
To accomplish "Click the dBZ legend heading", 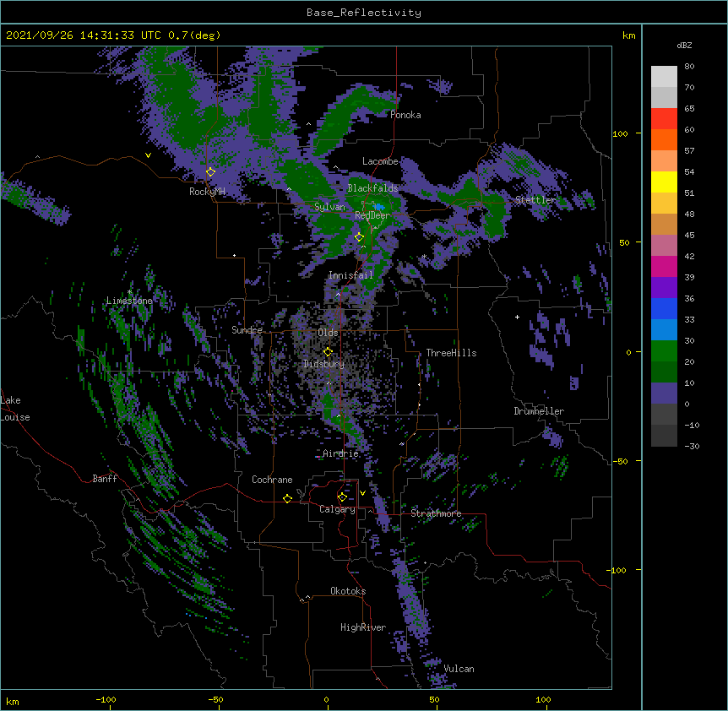I will click(684, 45).
